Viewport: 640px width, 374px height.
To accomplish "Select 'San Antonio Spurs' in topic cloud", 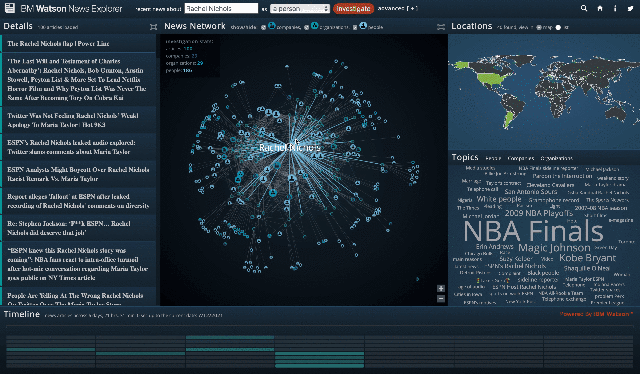I will click(x=531, y=191).
